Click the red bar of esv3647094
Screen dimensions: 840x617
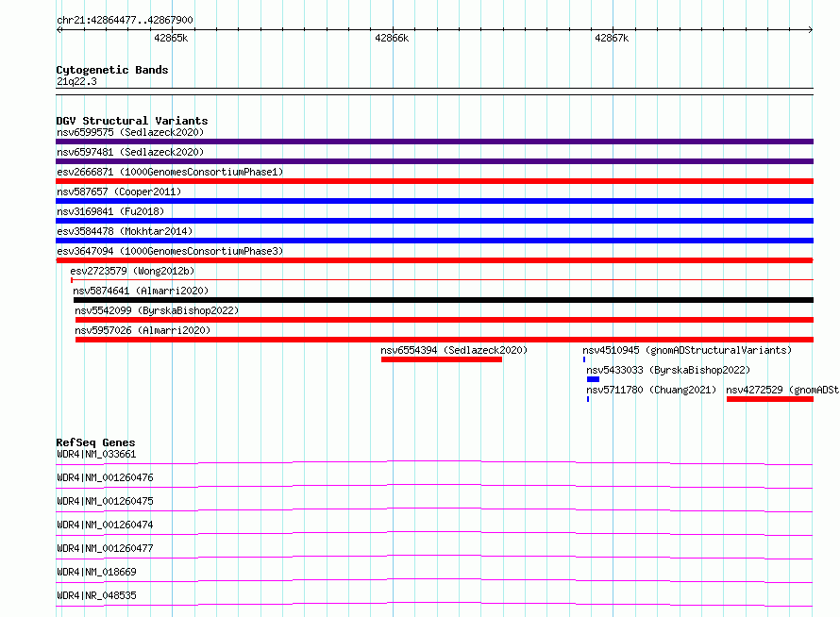pyautogui.click(x=434, y=260)
